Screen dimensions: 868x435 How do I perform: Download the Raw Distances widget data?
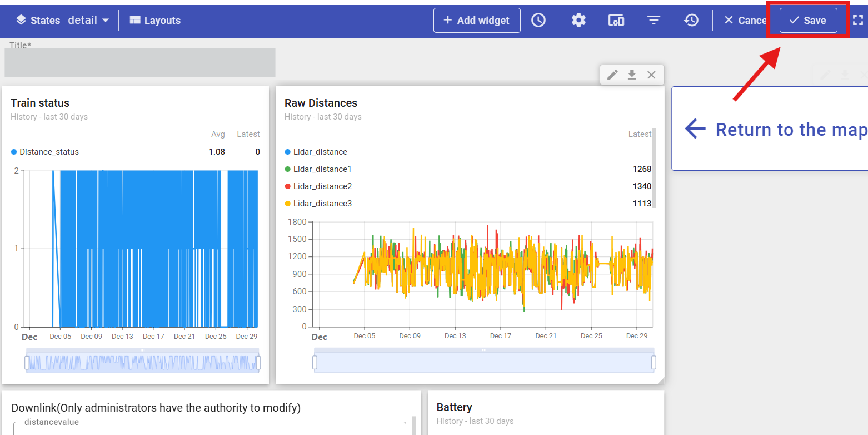[632, 75]
